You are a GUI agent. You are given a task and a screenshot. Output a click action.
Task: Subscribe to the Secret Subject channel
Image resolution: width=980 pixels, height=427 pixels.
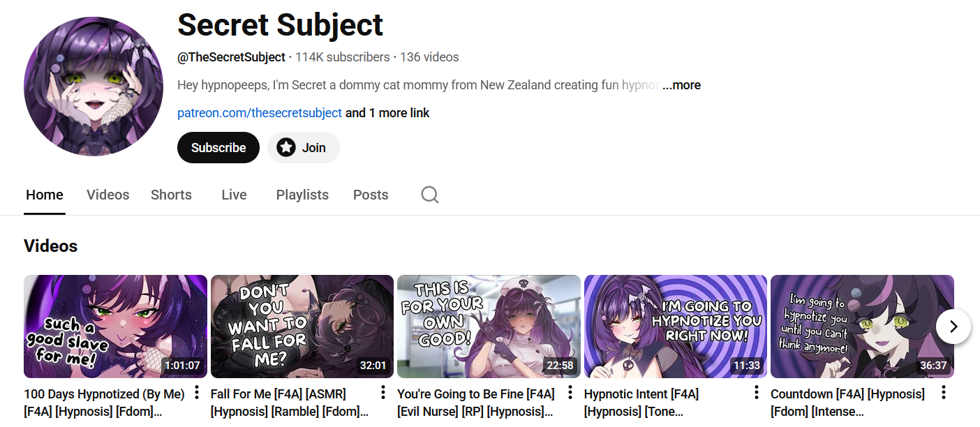coord(218,148)
